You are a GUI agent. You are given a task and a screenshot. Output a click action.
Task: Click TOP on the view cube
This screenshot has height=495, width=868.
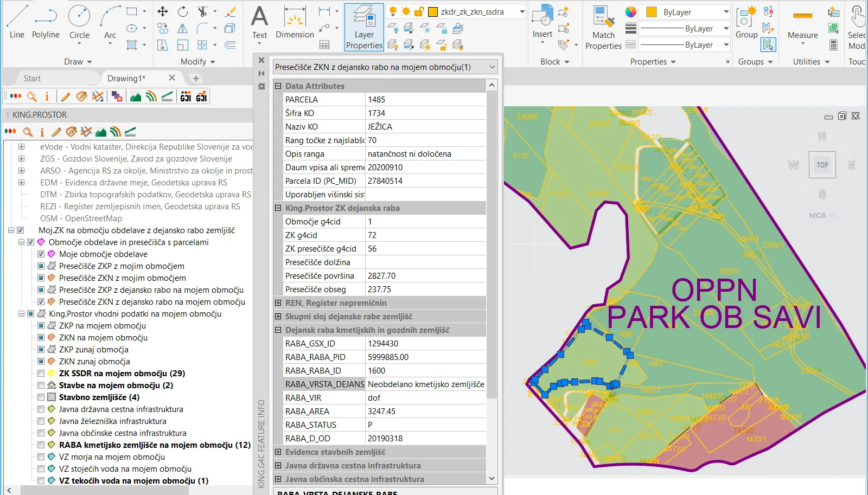pos(822,165)
